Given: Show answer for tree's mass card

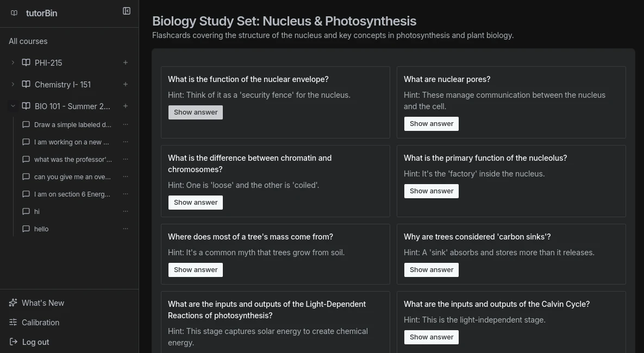Looking at the screenshot, I should click(x=196, y=270).
